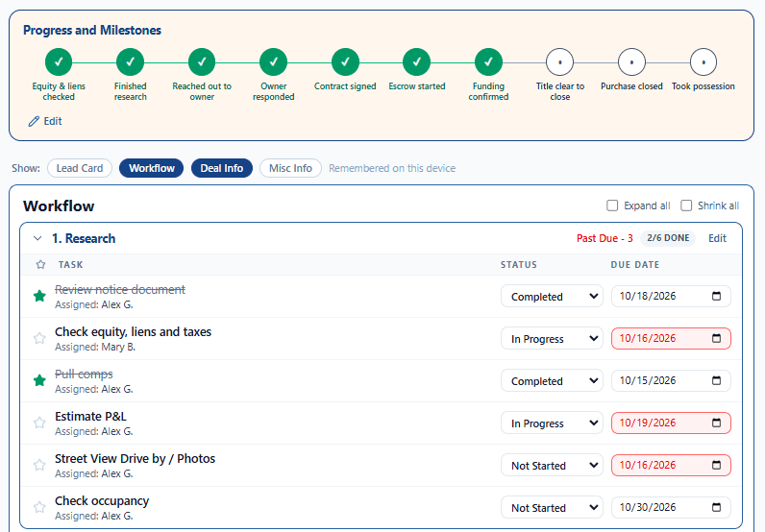
Task: Click the Review notice document due date field
Action: point(671,296)
